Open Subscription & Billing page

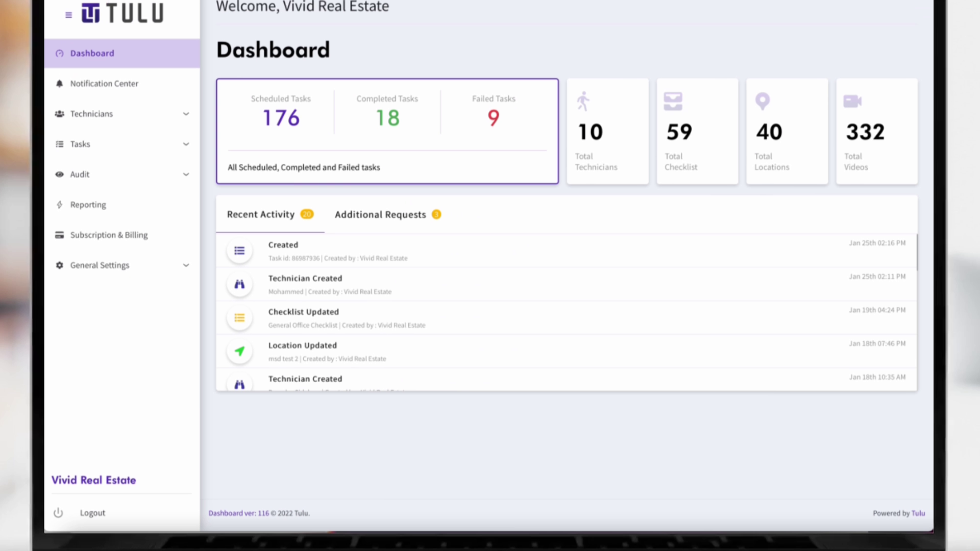(x=122, y=235)
